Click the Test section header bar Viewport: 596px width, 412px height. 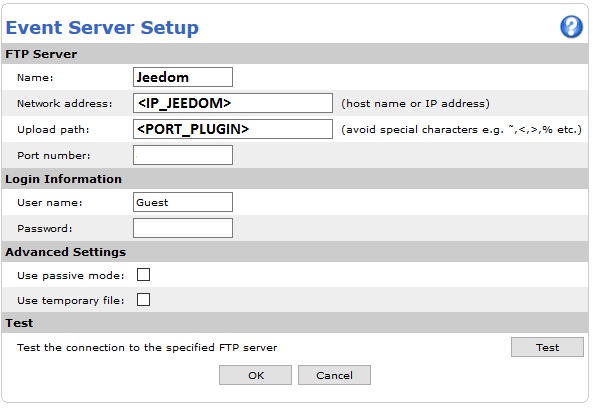pos(295,323)
